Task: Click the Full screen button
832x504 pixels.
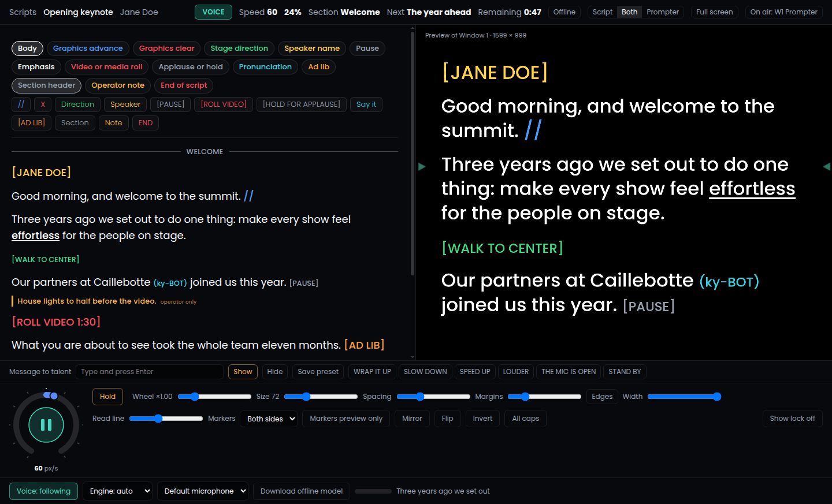Action: click(714, 12)
